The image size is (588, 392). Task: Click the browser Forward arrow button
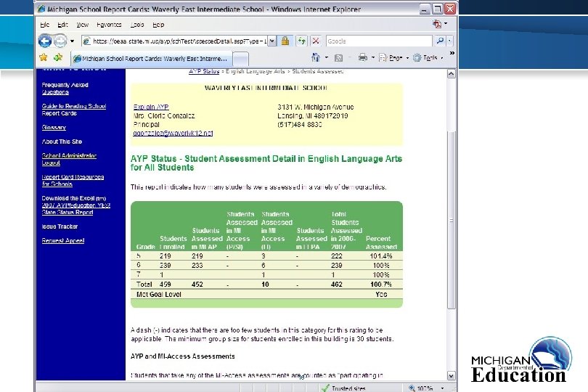(x=60, y=41)
